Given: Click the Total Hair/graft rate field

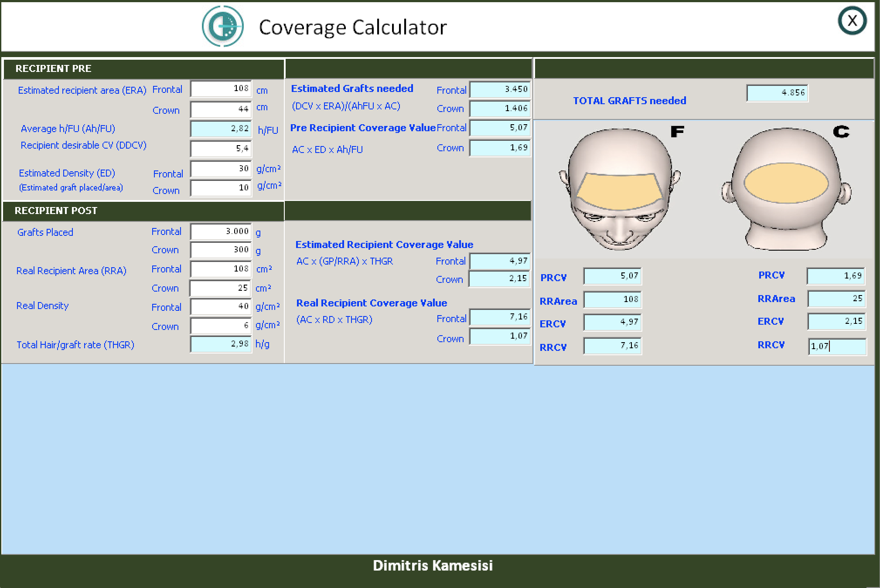Looking at the screenshot, I should [x=221, y=344].
